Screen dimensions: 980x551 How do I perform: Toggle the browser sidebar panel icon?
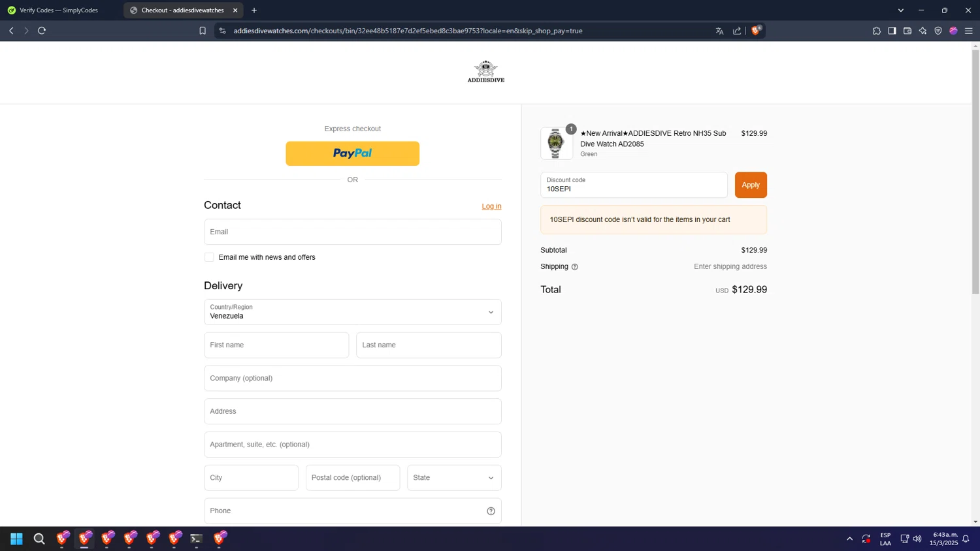[892, 31]
